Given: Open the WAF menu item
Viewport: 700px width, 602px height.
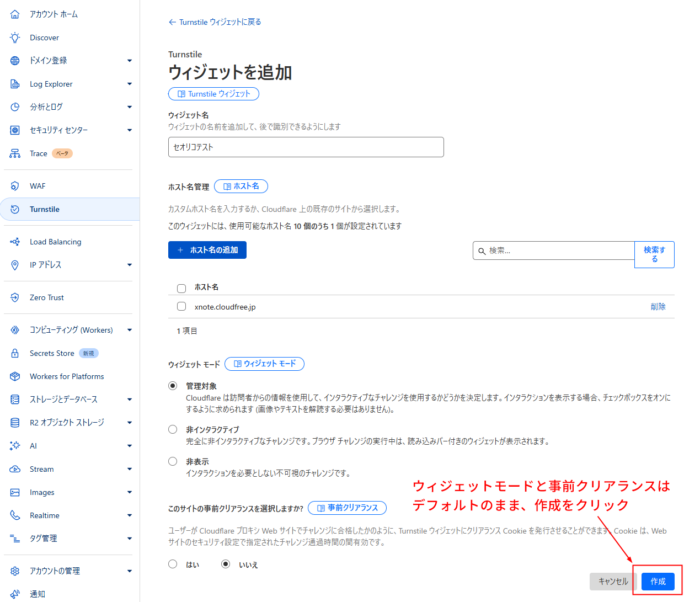Looking at the screenshot, I should (x=38, y=186).
